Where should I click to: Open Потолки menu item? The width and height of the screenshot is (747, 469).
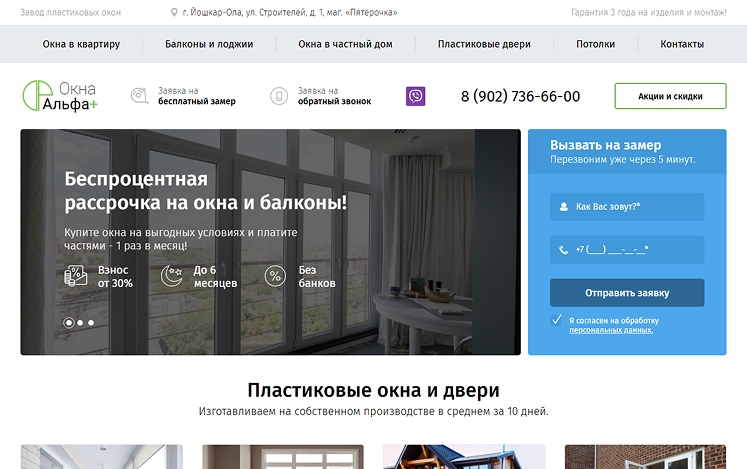pyautogui.click(x=596, y=44)
